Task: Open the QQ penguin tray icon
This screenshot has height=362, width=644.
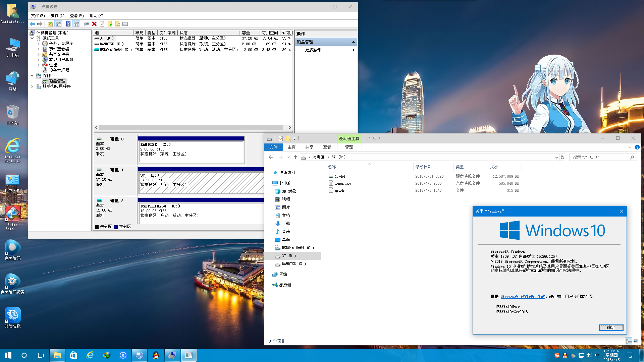Action: (565, 355)
